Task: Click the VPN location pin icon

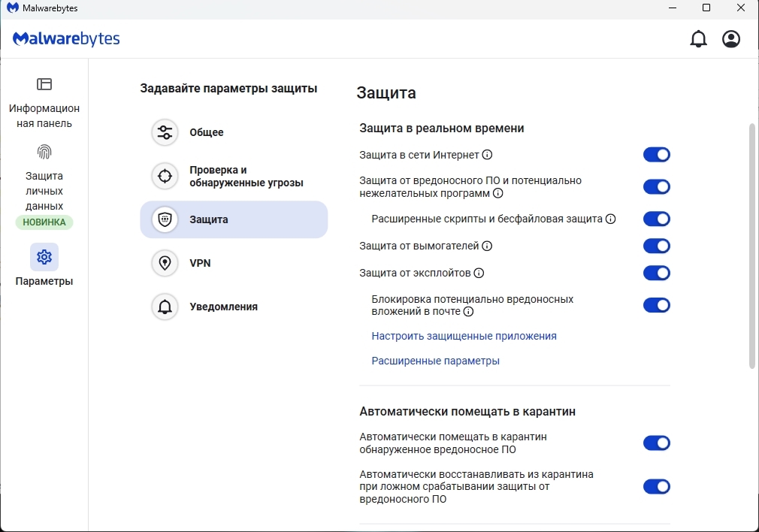Action: click(165, 263)
